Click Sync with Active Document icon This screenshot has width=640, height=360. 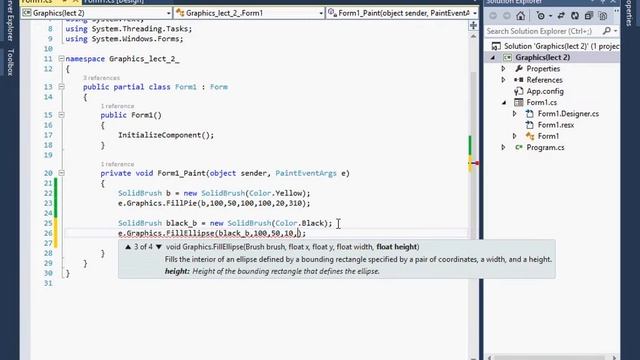pos(561,16)
